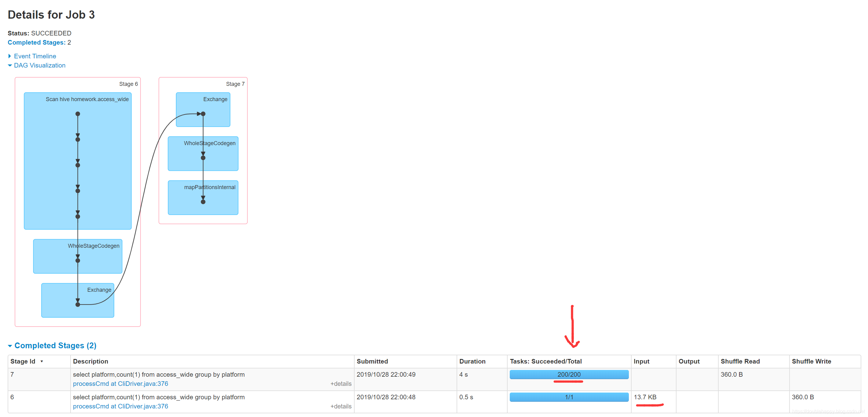Click the 1/1 tasks progress bar

coord(569,397)
